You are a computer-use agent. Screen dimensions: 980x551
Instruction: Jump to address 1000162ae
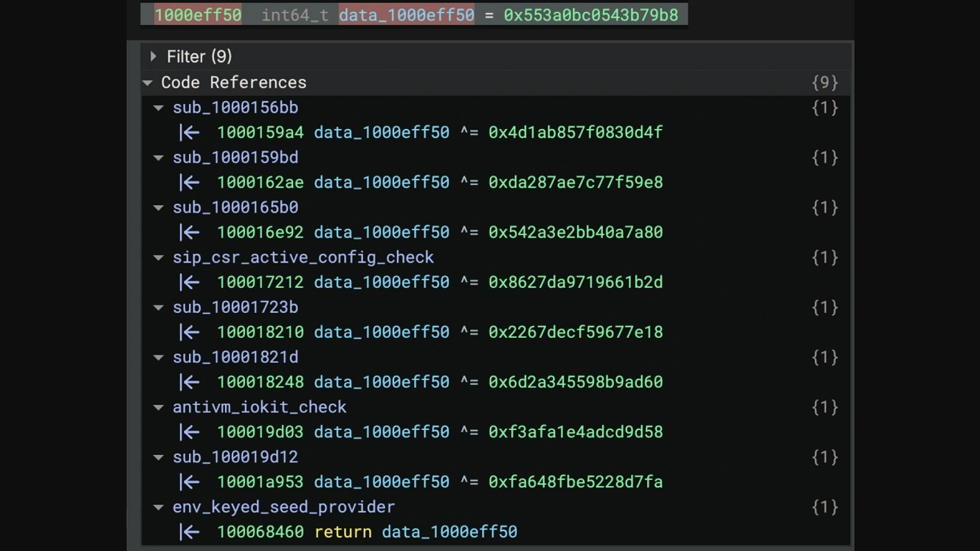pyautogui.click(x=260, y=182)
